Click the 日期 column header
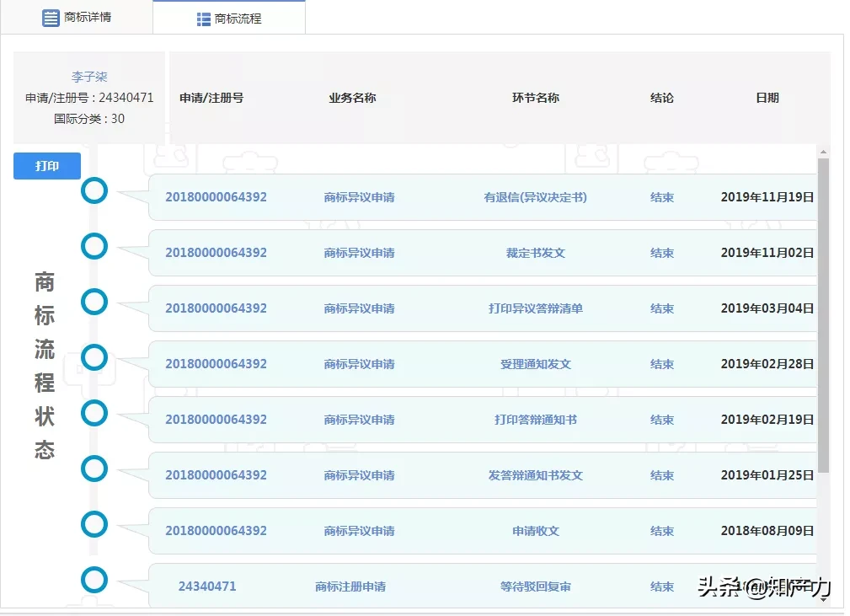The height and width of the screenshot is (616, 850). coord(767,98)
